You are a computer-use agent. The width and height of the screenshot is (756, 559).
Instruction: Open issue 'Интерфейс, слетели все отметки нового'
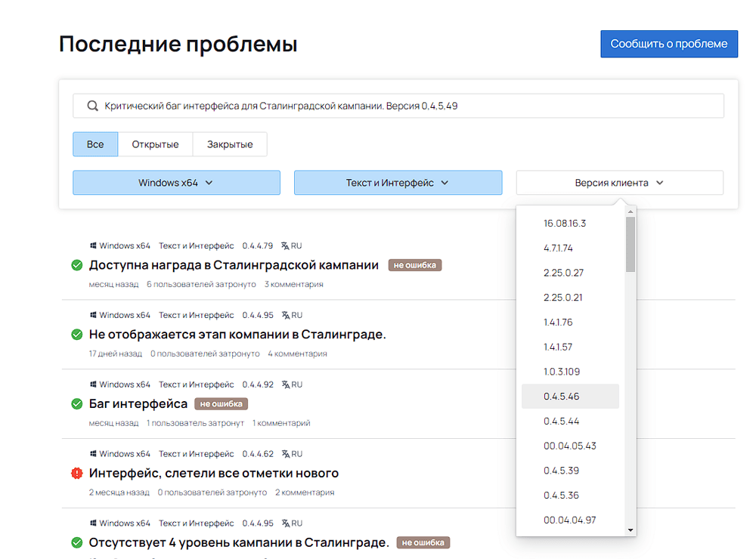click(214, 474)
